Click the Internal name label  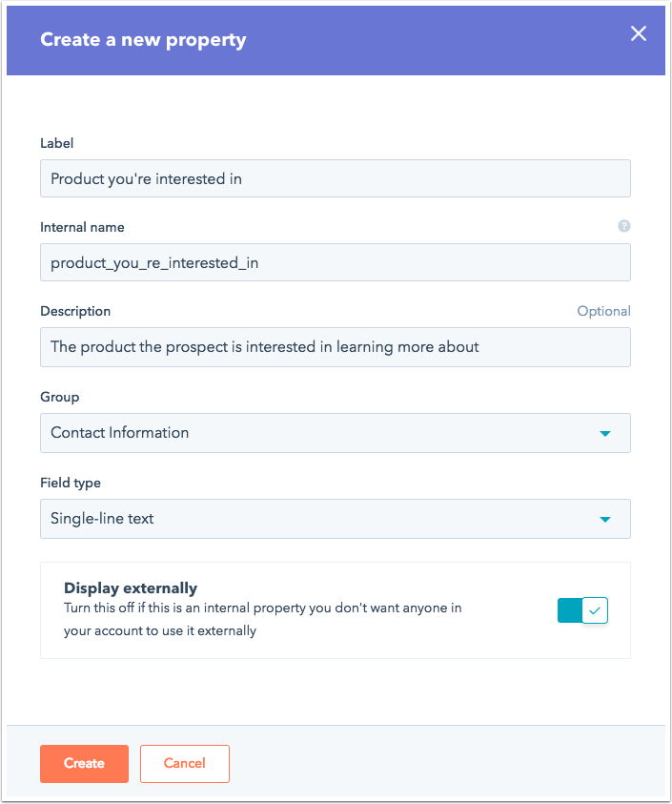click(82, 227)
